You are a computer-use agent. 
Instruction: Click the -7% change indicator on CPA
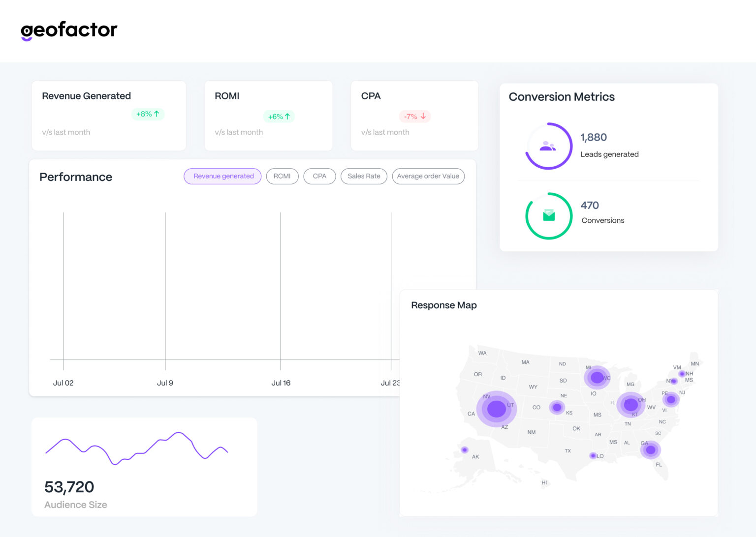pyautogui.click(x=414, y=116)
